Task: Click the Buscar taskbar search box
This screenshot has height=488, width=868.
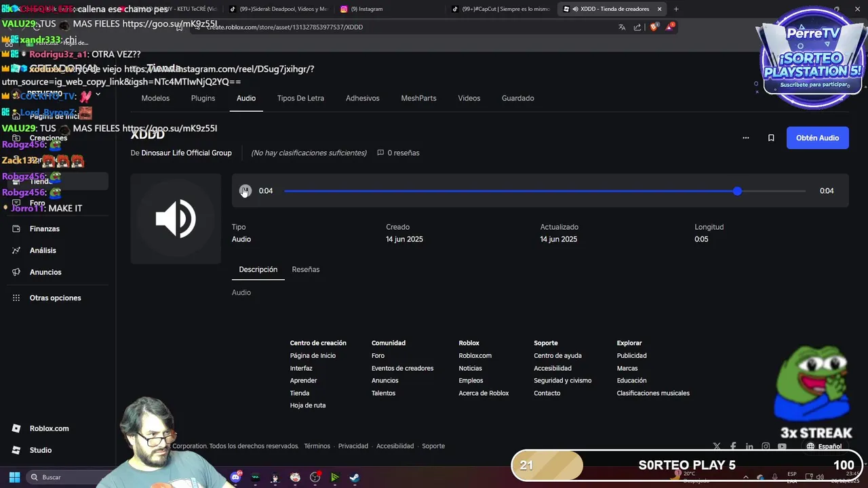Action: point(75,477)
